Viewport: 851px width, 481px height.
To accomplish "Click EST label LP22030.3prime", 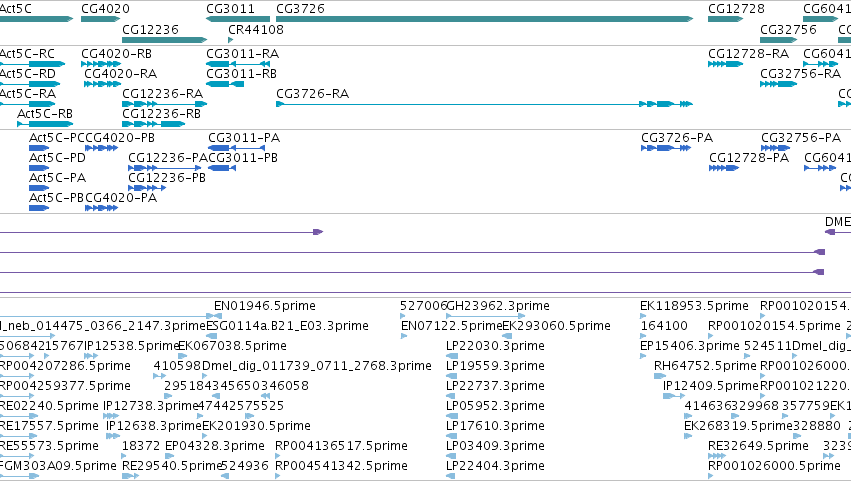I will pyautogui.click(x=495, y=346).
